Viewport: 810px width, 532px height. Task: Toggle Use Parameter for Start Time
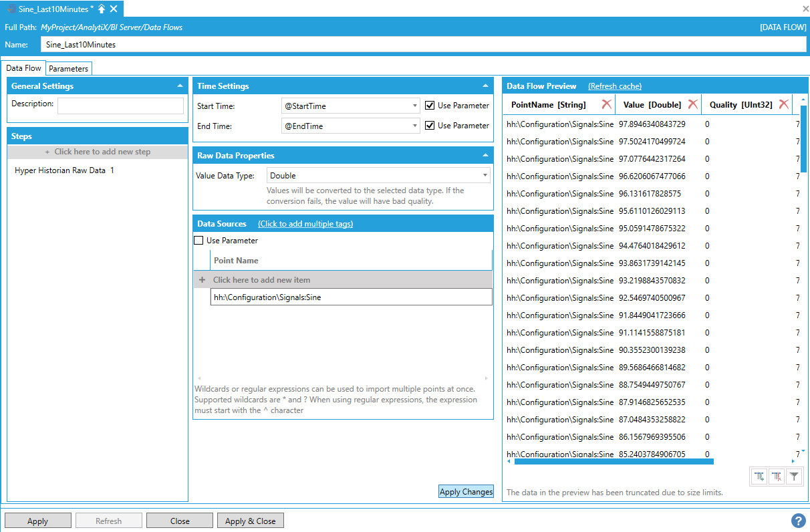[x=430, y=106]
